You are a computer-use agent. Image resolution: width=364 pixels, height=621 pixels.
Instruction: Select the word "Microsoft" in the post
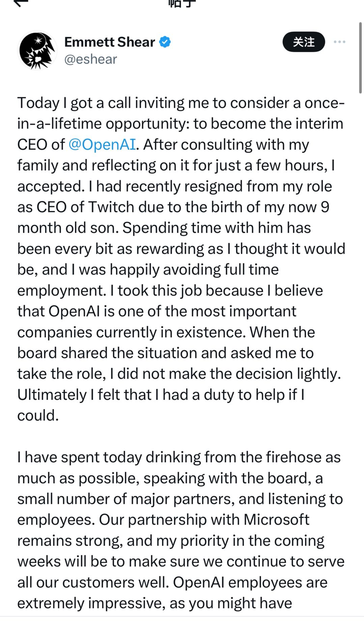coord(276,520)
